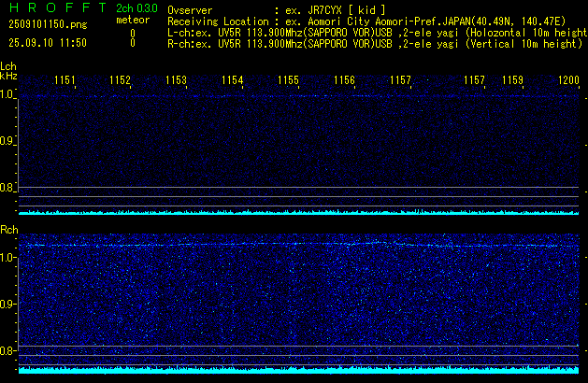The height and width of the screenshot is (383, 588).
Task: Click the Lch cyan noise level strip
Action: point(298,212)
